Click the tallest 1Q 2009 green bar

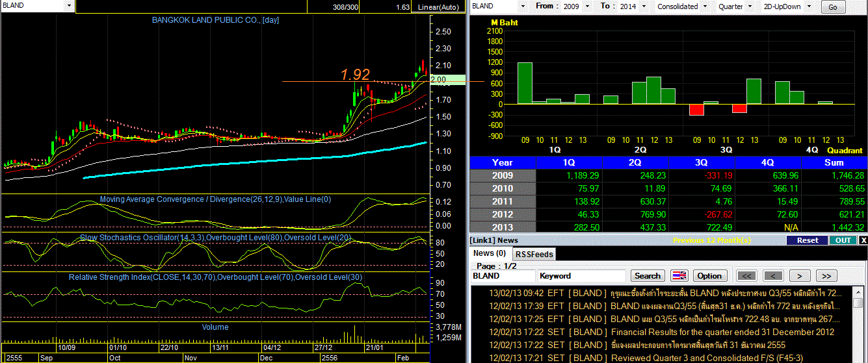[525, 83]
